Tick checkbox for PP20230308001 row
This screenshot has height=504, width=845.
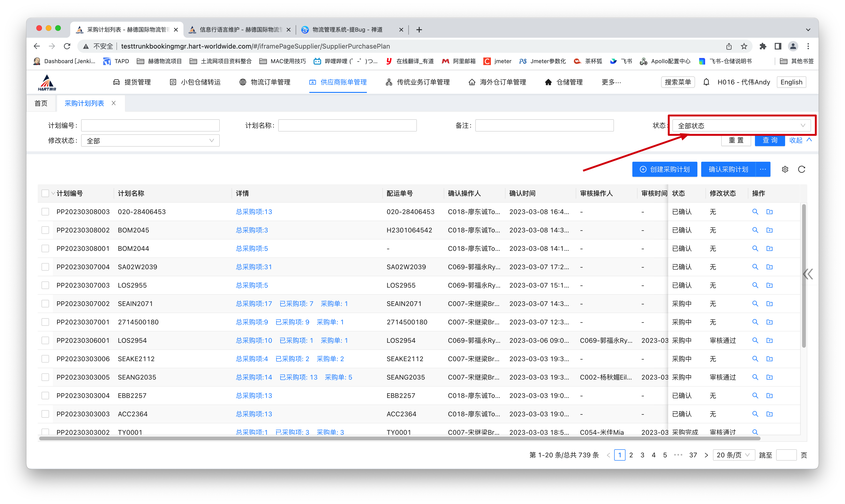pyautogui.click(x=45, y=249)
